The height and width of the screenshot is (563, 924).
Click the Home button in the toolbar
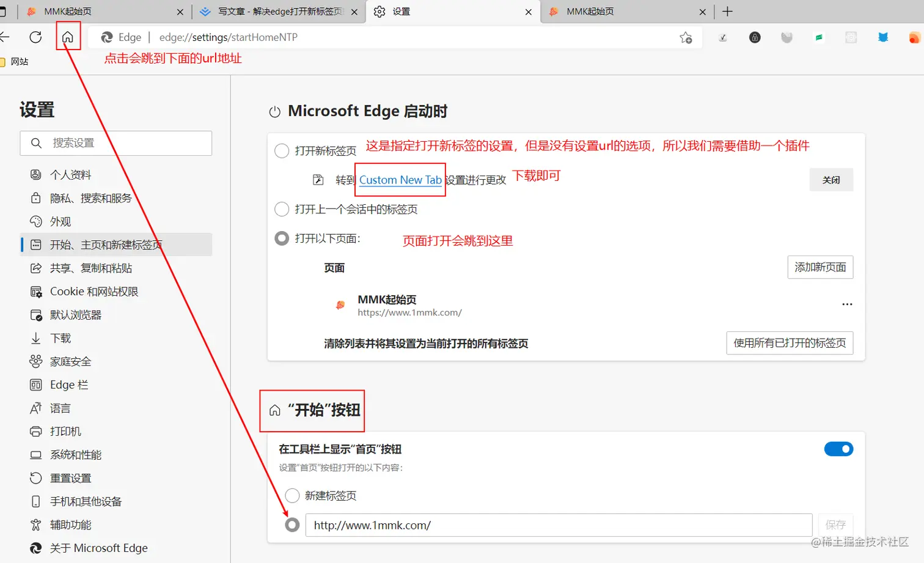[x=68, y=37]
